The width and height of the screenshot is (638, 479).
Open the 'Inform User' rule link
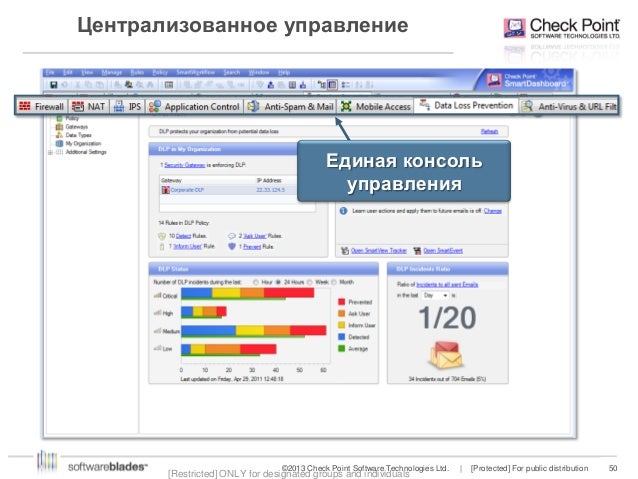click(x=188, y=247)
